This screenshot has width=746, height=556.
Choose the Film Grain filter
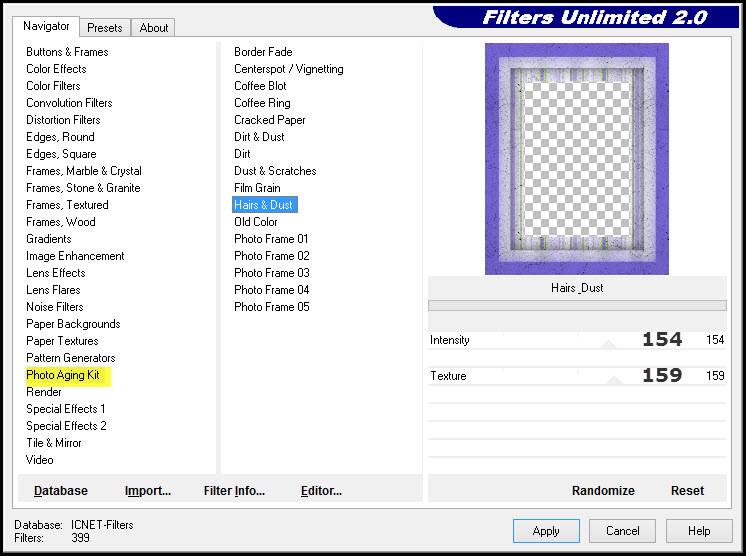[257, 188]
